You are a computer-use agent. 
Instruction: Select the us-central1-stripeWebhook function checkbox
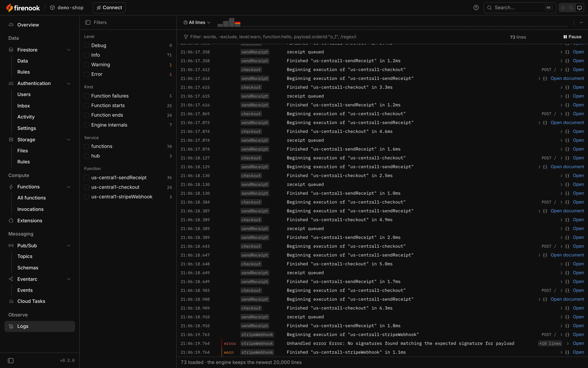click(87, 197)
